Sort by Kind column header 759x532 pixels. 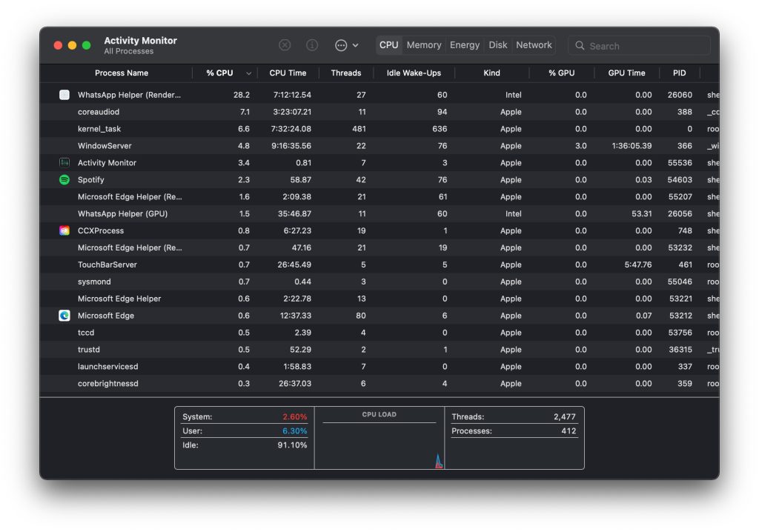491,73
